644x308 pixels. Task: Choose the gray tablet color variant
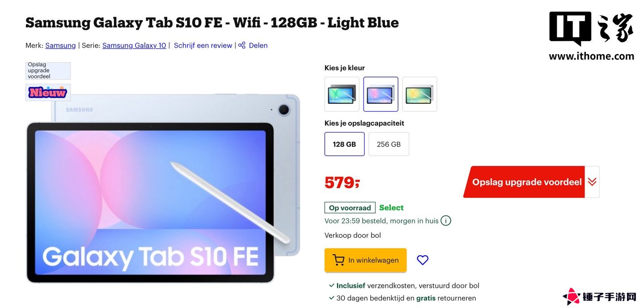342,94
